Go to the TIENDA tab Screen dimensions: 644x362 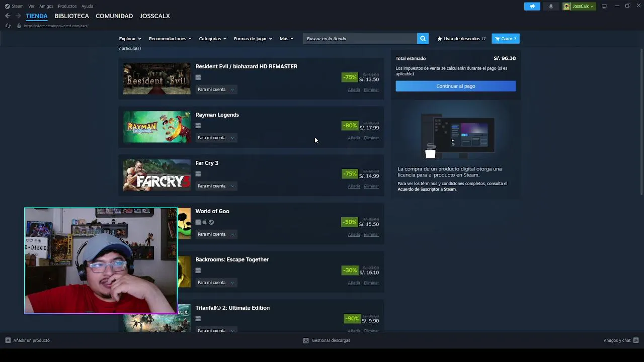tap(37, 16)
